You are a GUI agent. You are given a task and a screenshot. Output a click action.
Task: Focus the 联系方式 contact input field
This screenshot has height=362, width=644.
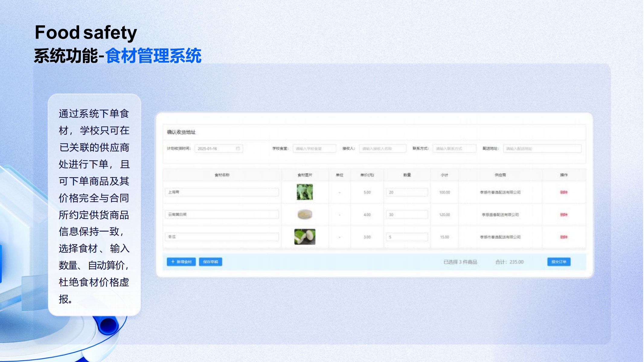click(x=454, y=148)
